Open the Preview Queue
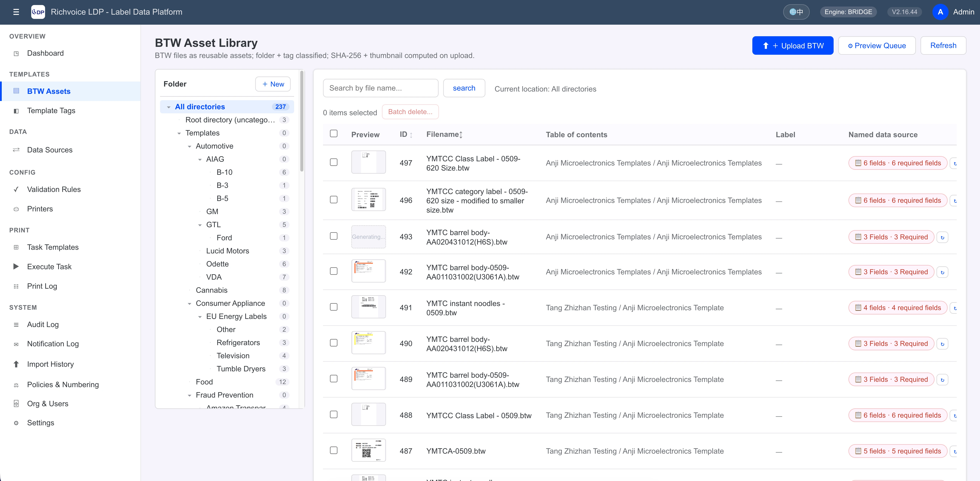Screen dimensions: 980x481 click(x=877, y=46)
